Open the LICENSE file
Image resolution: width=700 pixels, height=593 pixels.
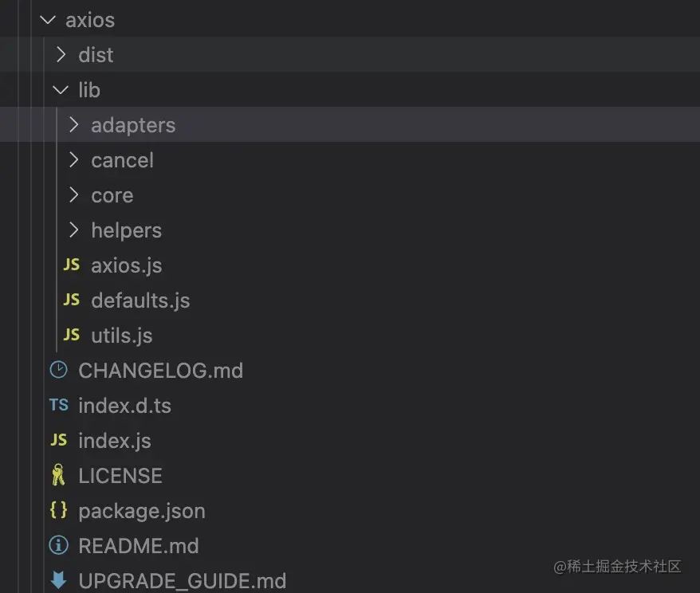[120, 475]
